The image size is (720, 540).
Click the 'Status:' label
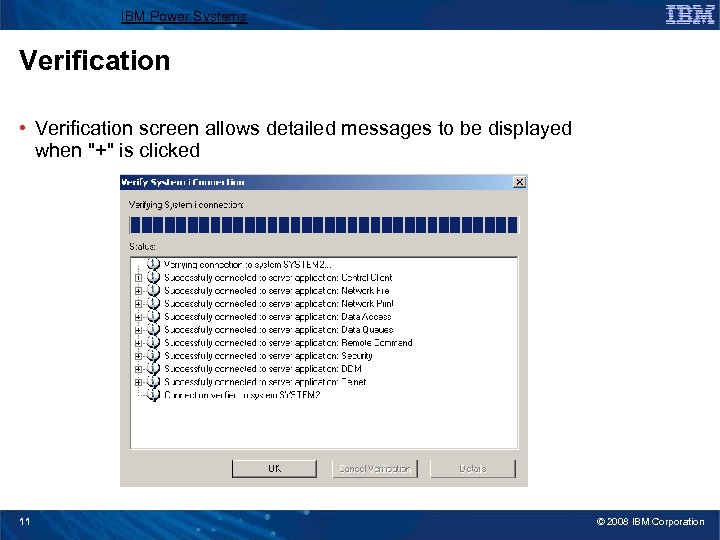(x=142, y=247)
